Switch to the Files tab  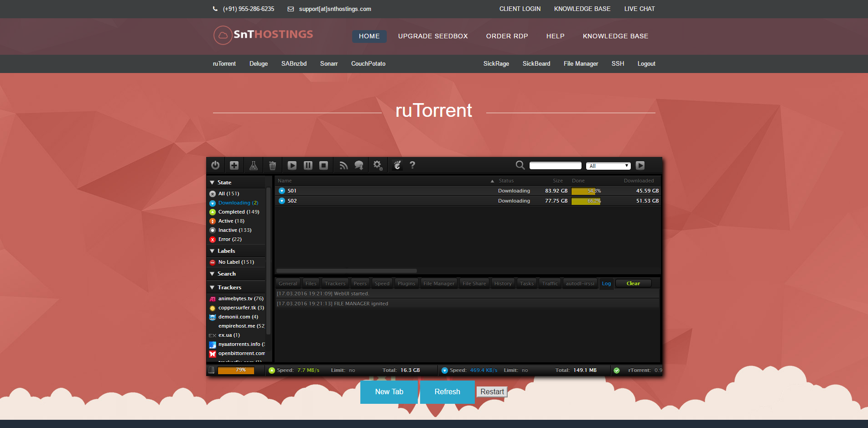click(x=311, y=283)
